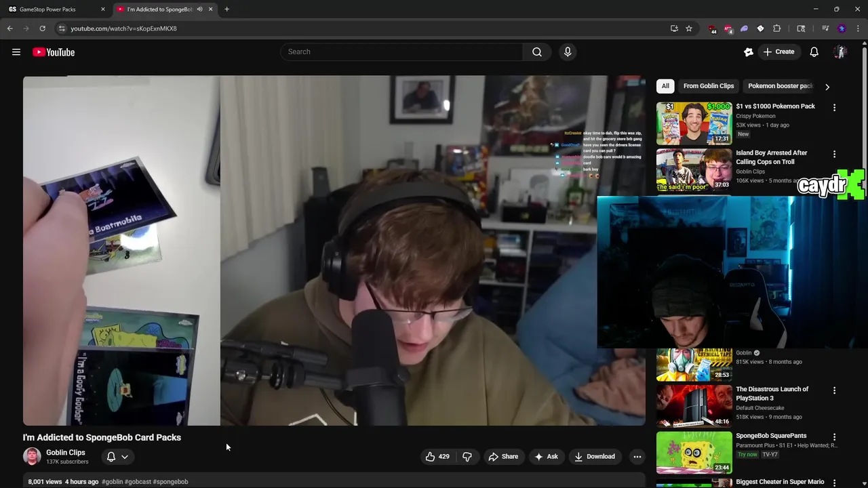Open Disastrous Launch of PlayStation 3 thumbnail

pyautogui.click(x=694, y=406)
